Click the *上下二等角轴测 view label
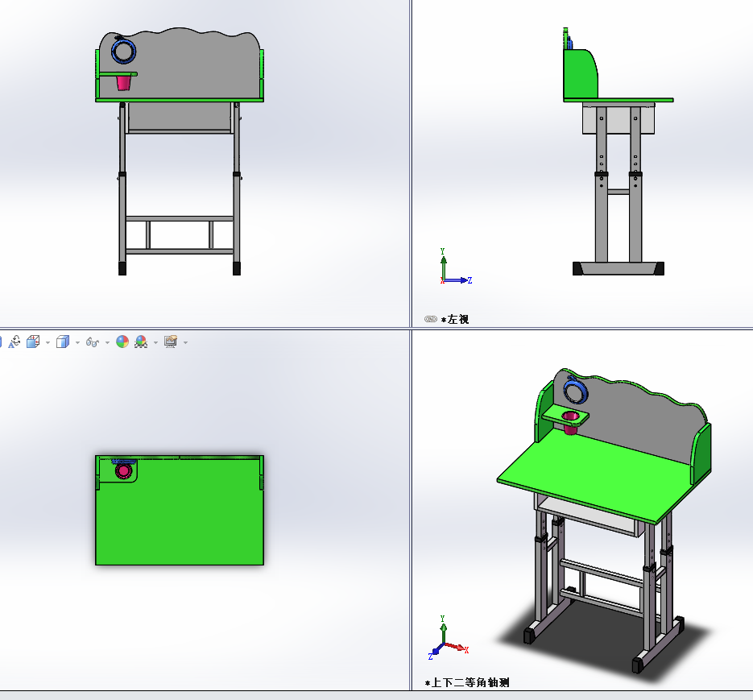The width and height of the screenshot is (753, 700). click(467, 682)
